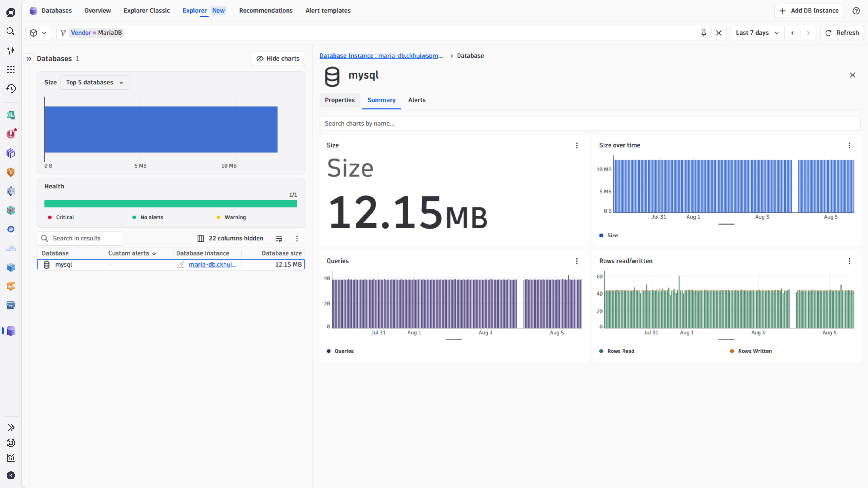This screenshot has width=868, height=488.
Task: Open the Last 7 days timeframe dropdown
Action: coord(757,33)
